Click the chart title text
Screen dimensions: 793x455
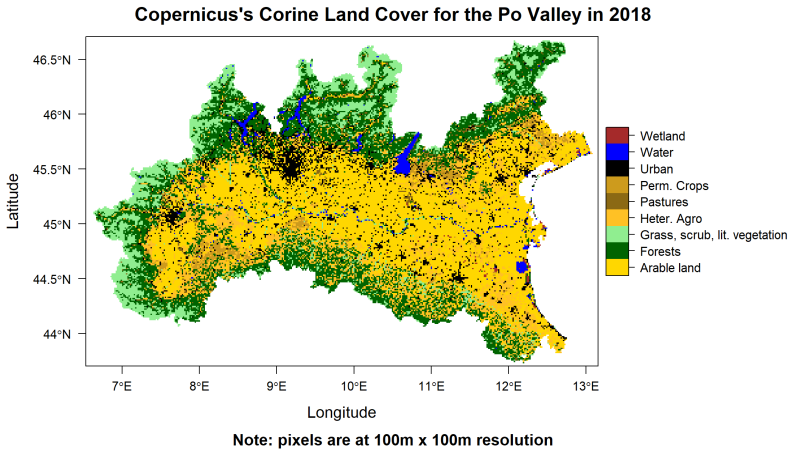392,14
